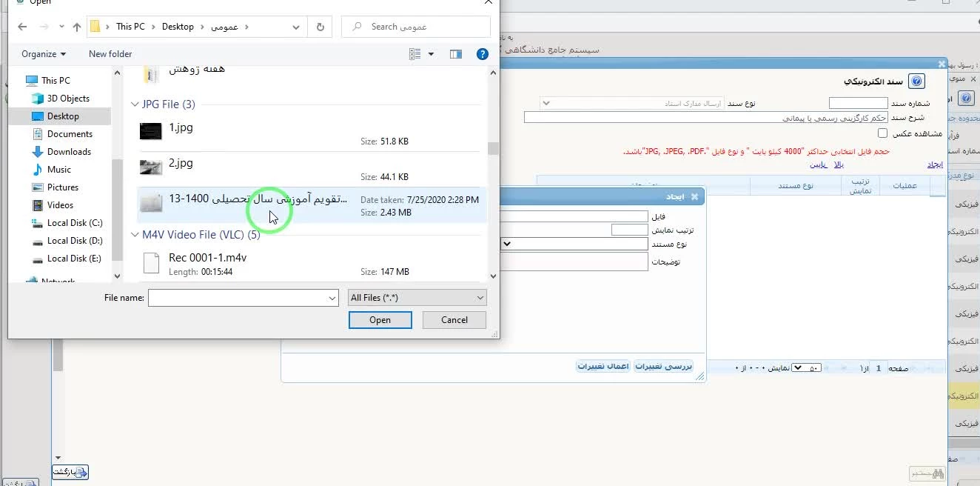Open the file dialog Help icon
This screenshot has height=486, width=980.
pyautogui.click(x=482, y=54)
